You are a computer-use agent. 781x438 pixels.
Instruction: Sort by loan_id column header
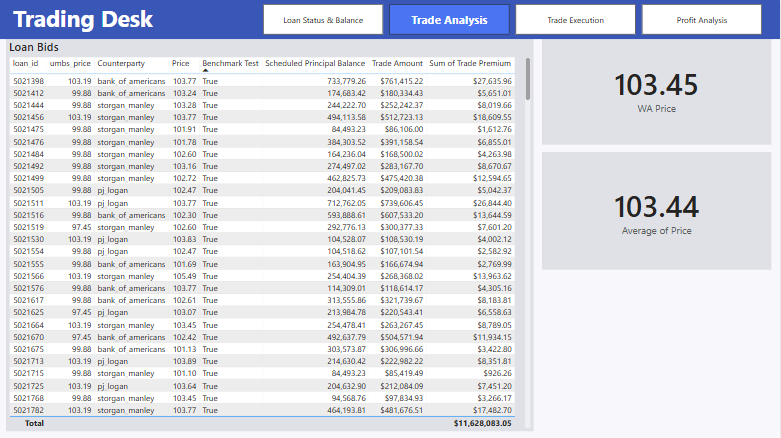click(25, 63)
